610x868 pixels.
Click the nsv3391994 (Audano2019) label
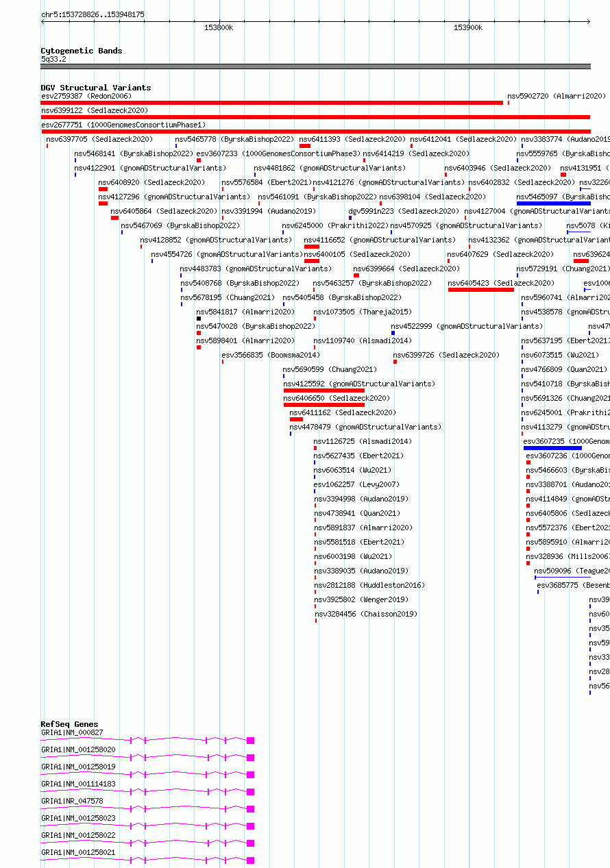[x=269, y=211]
